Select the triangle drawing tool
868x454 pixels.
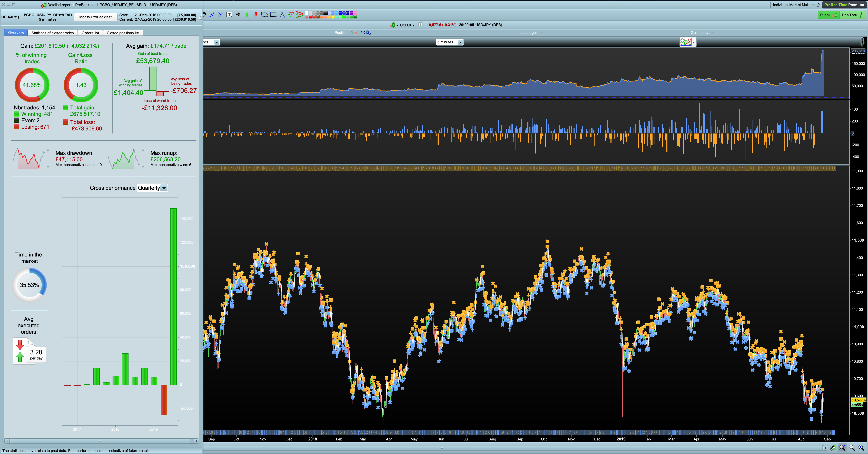tap(282, 14)
